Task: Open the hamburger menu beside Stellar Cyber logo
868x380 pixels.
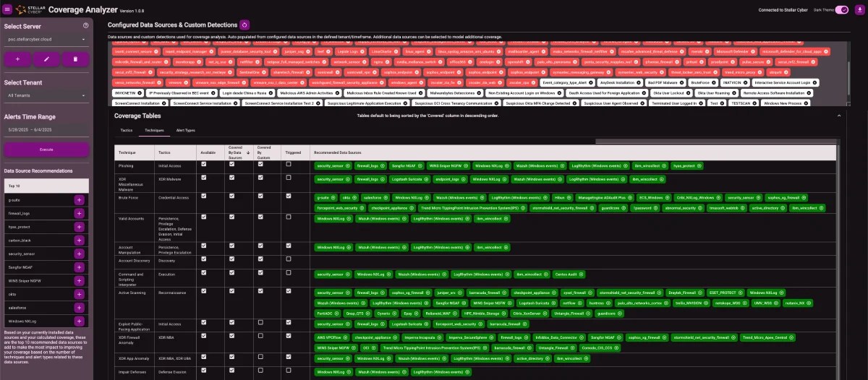Action: click(x=7, y=9)
